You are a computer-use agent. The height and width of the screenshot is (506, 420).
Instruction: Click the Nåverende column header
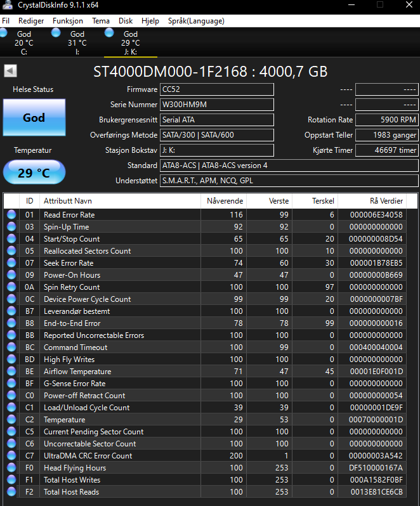click(224, 201)
